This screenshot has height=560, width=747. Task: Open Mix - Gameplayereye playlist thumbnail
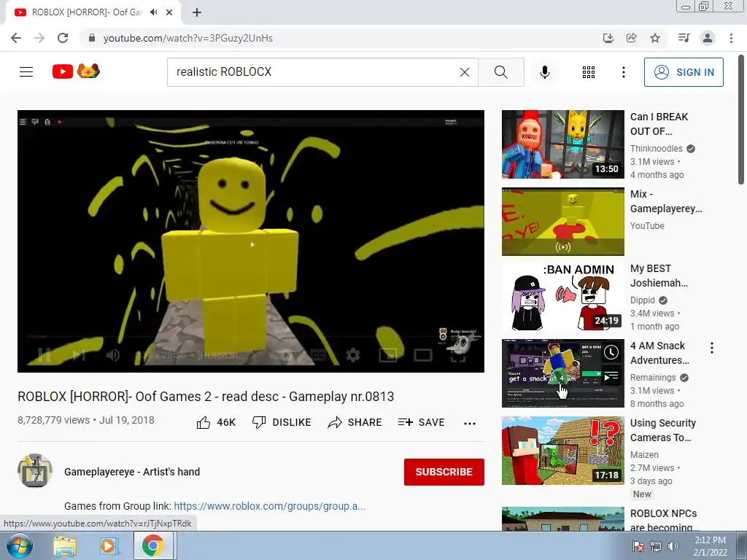click(x=562, y=222)
